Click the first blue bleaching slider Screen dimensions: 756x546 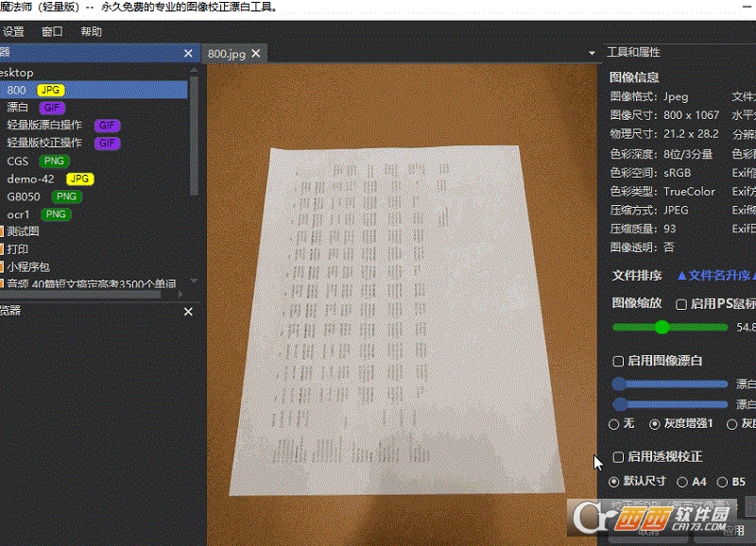pos(670,384)
